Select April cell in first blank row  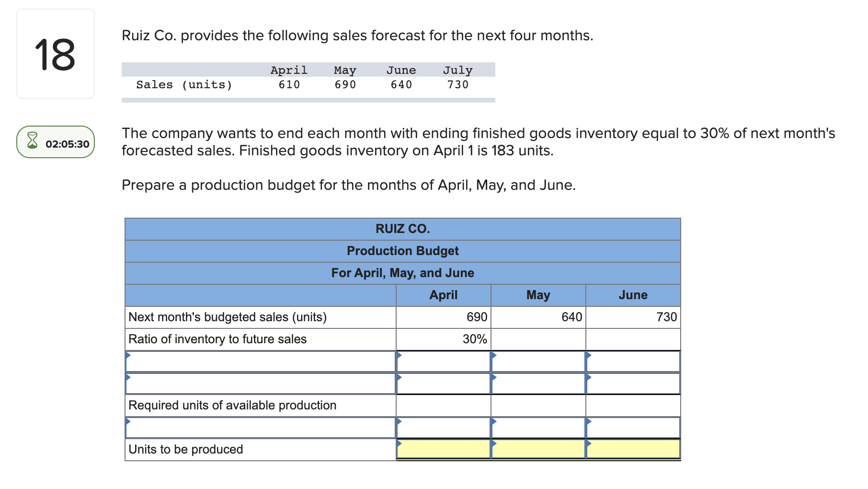[444, 361]
